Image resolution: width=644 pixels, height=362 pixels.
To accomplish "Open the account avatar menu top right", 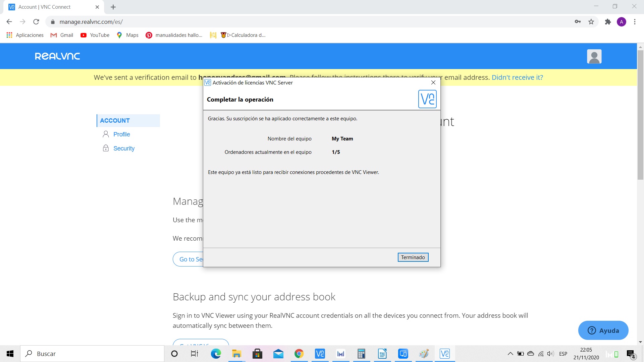I will tap(594, 56).
